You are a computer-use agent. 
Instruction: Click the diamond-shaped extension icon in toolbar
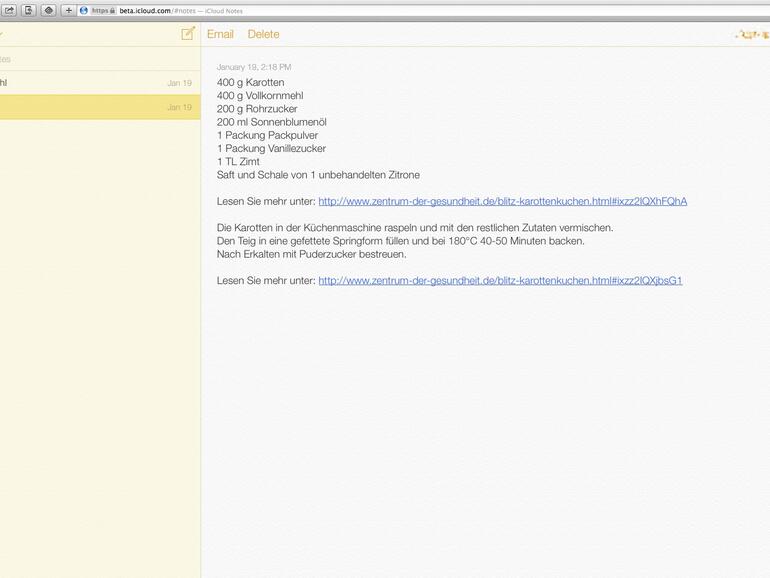tap(49, 10)
